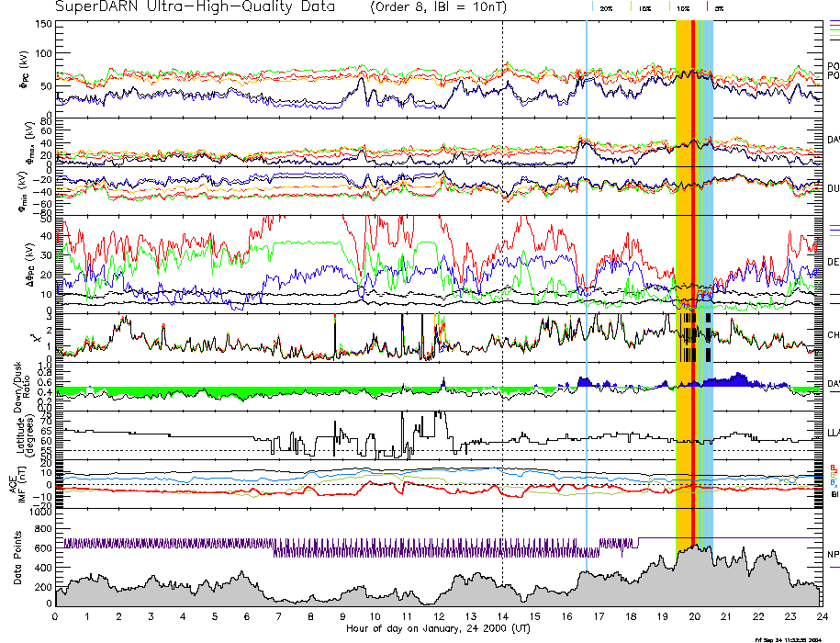
Task: Click the x-axis label 'Hour of day on January, 24 2000 (UT)'
Action: [x=438, y=628]
